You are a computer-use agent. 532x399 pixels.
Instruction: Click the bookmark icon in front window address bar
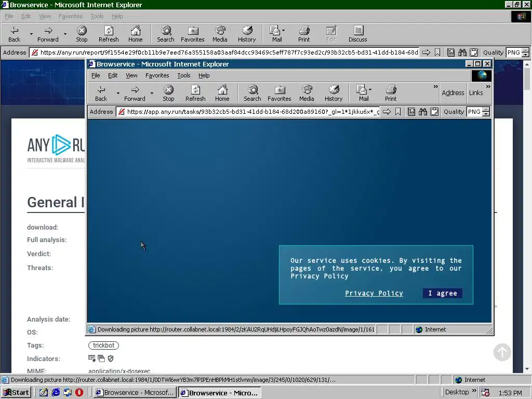[398, 112]
